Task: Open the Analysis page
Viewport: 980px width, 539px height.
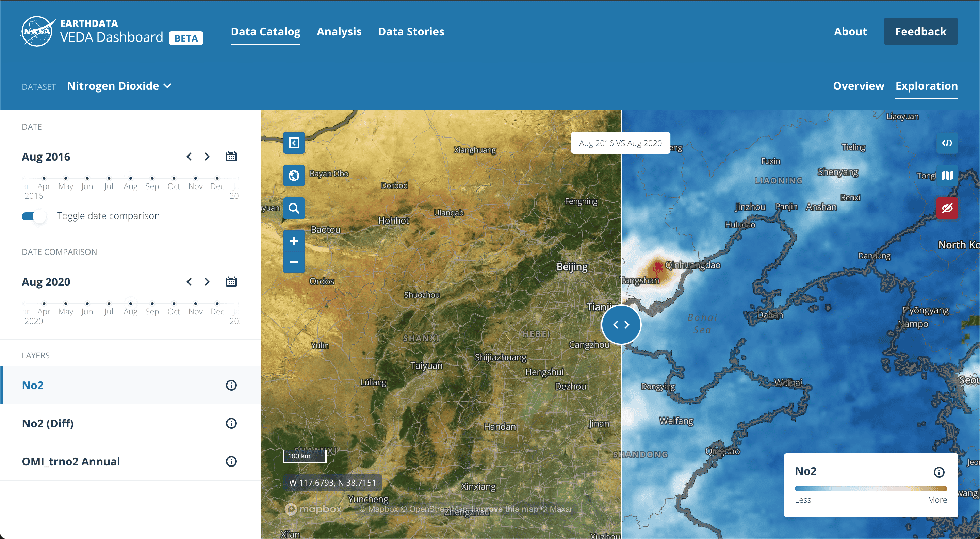Action: coord(339,32)
